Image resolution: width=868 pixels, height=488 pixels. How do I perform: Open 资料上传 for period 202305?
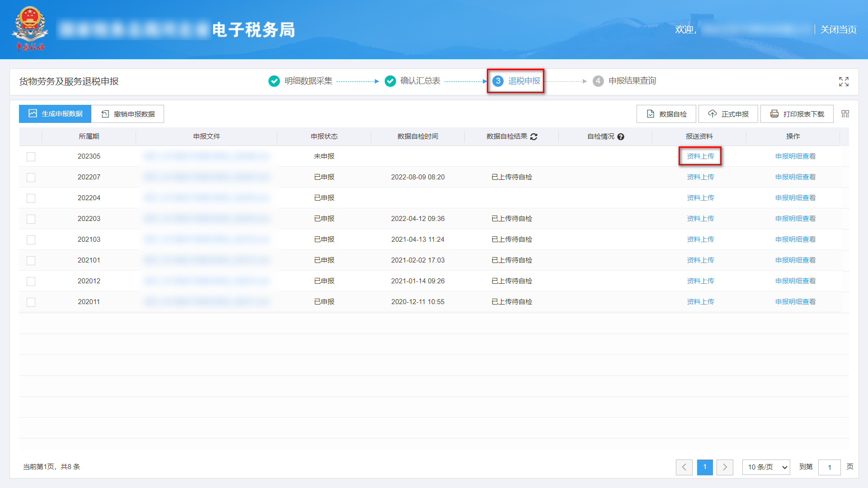(700, 156)
